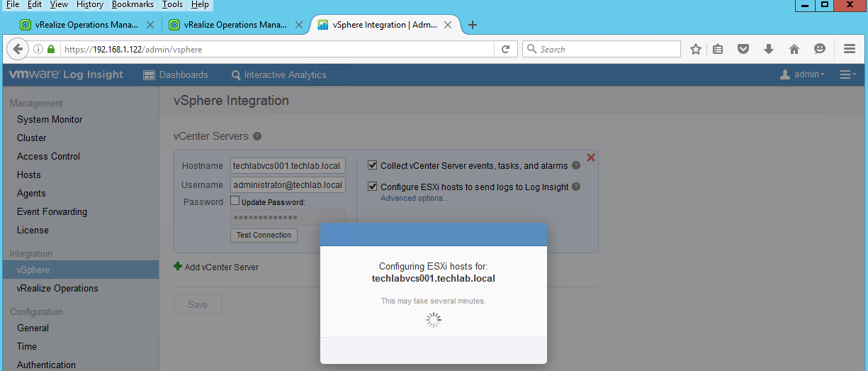Click the Save button
868x371 pixels.
[198, 304]
